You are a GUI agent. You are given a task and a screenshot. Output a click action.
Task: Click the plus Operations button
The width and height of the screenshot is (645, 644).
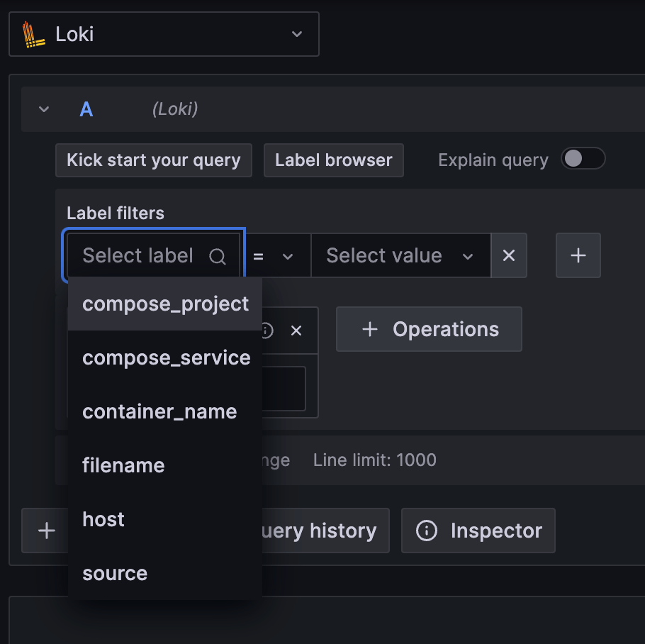[x=429, y=330]
